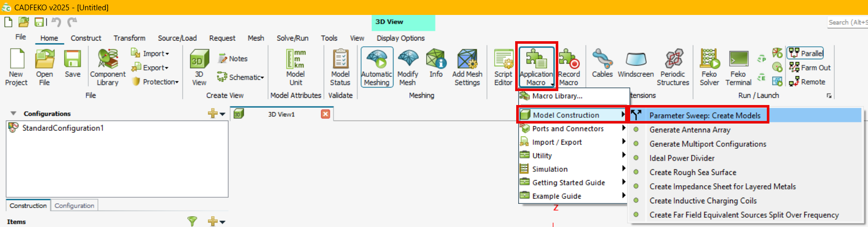The image size is (868, 227).
Task: Open the Request ribbon tab
Action: pos(222,38)
